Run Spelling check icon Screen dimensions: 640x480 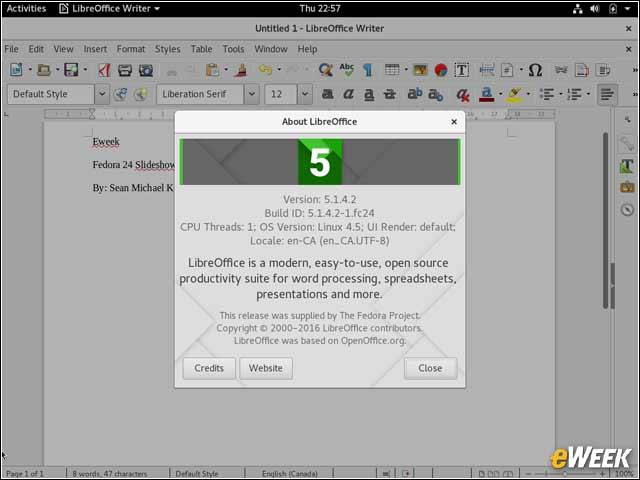[347, 70]
